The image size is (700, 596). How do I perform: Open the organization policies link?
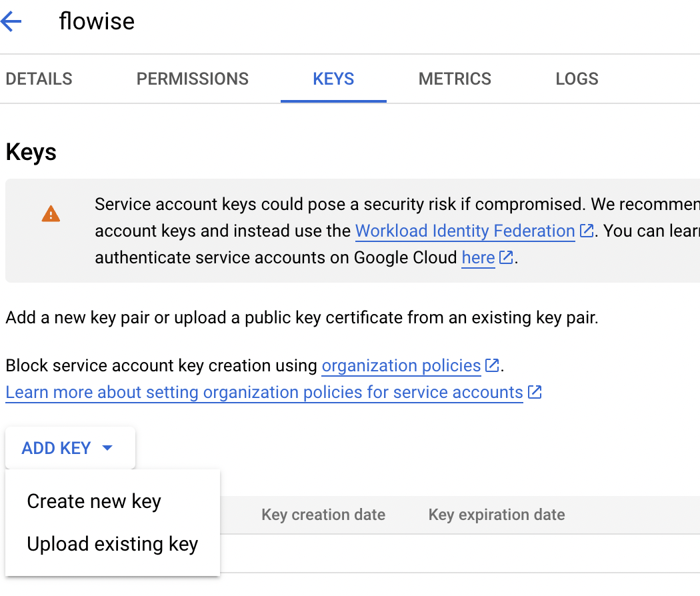[401, 365]
